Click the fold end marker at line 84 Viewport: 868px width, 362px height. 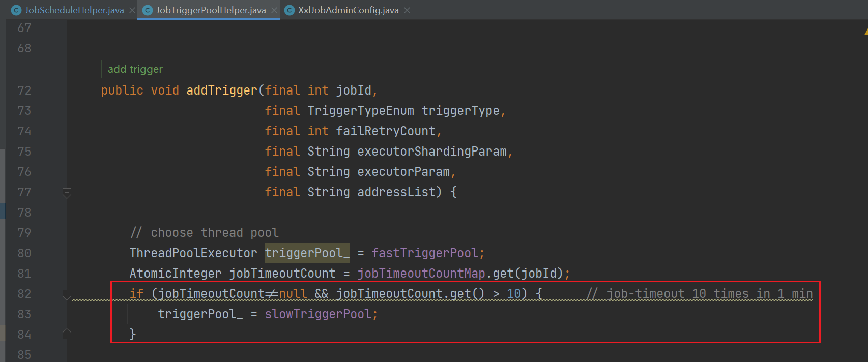pos(67,334)
